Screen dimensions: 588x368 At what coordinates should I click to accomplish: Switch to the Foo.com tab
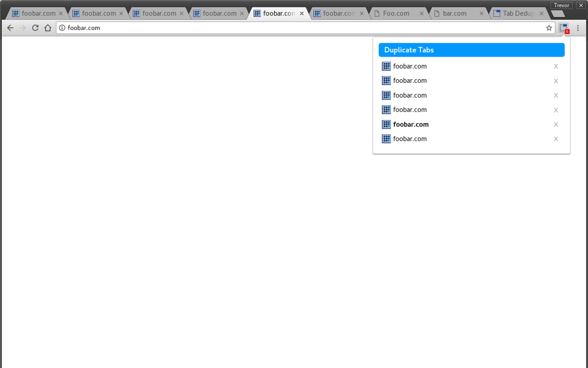coord(398,13)
